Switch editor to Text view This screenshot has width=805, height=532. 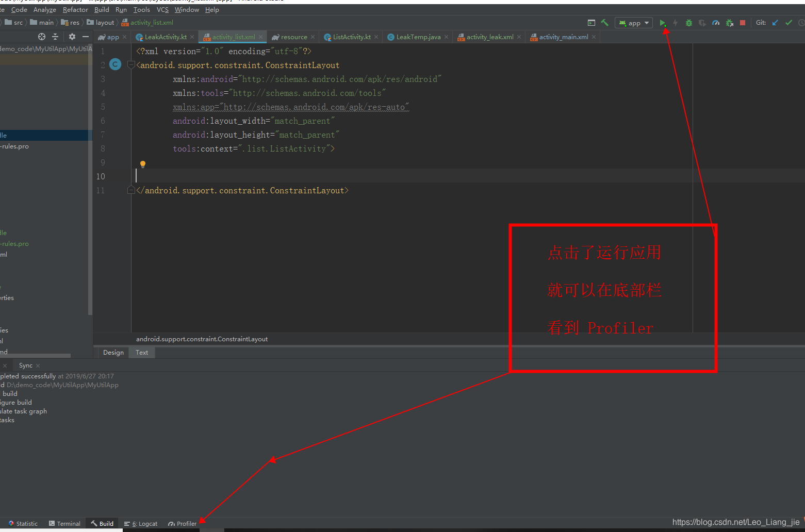point(142,353)
